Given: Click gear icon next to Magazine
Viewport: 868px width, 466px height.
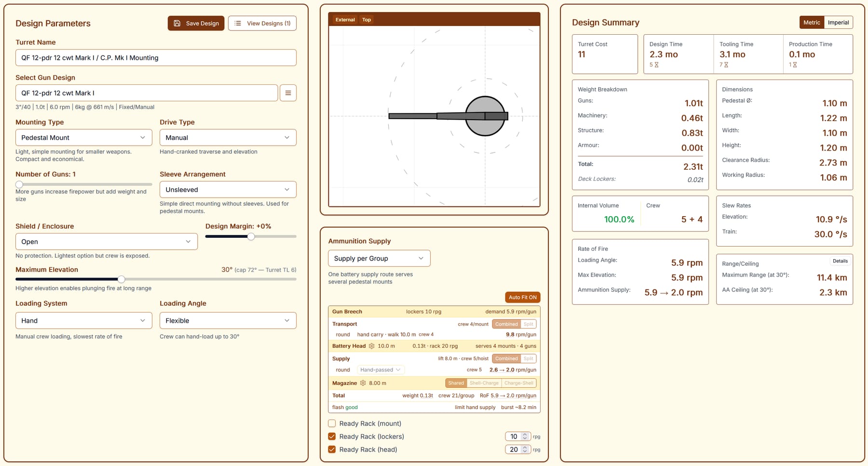Looking at the screenshot, I should 363,383.
